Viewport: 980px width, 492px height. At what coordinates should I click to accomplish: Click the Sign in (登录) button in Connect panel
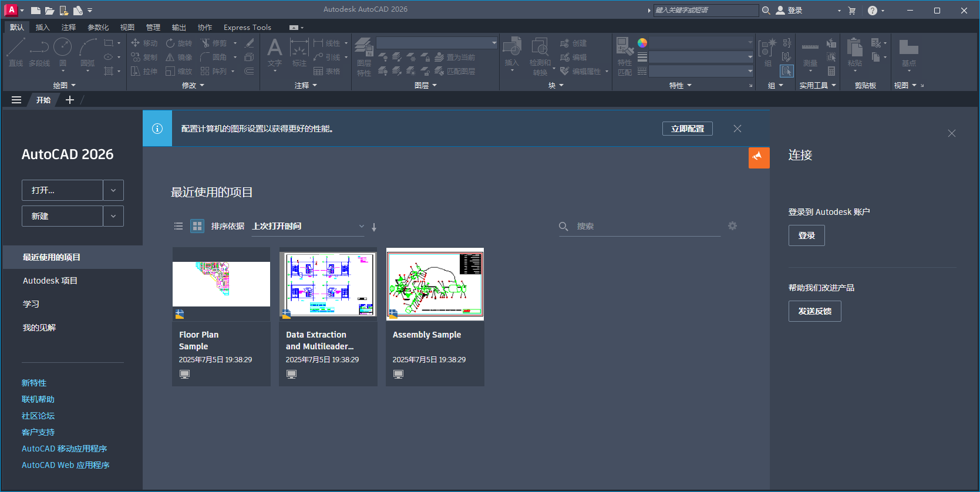[x=807, y=235]
